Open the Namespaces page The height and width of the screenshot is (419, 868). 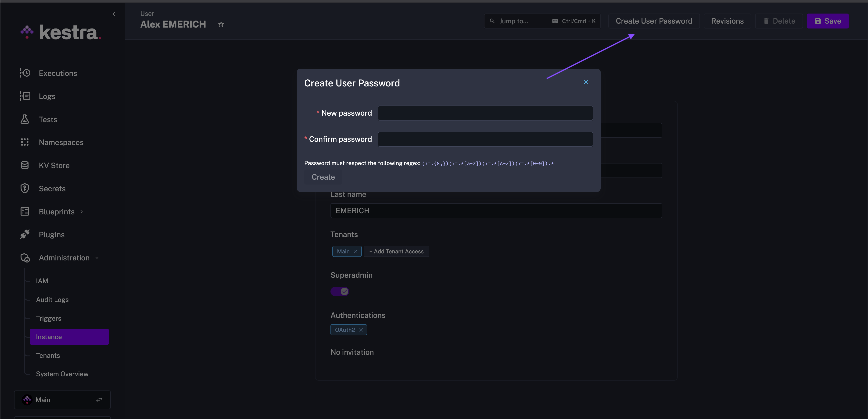point(61,142)
